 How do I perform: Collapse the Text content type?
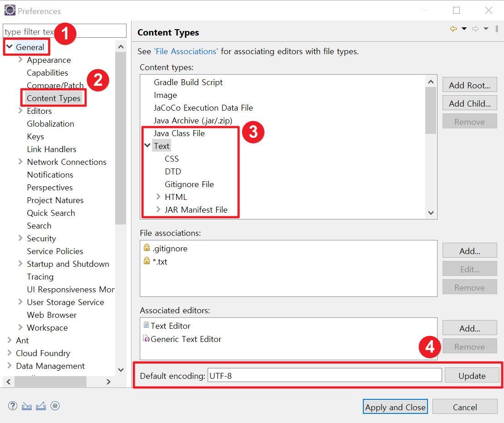click(x=148, y=145)
